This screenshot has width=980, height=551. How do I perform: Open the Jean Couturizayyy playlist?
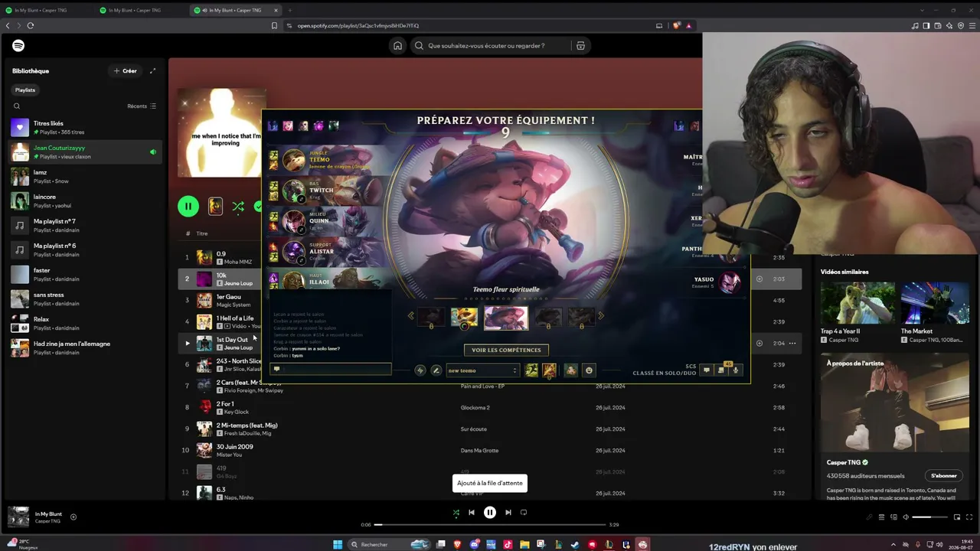tap(86, 152)
